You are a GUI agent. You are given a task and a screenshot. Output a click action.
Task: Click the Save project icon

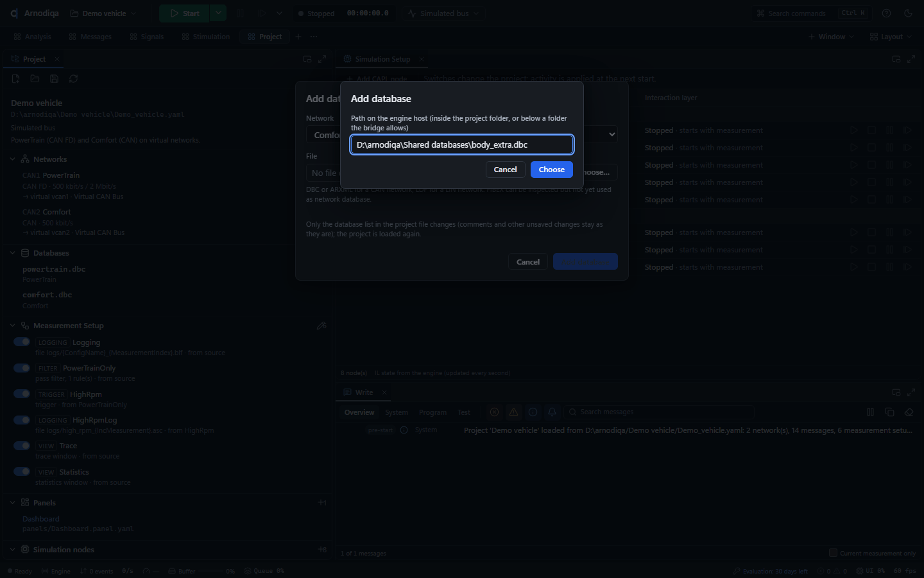[54, 78]
